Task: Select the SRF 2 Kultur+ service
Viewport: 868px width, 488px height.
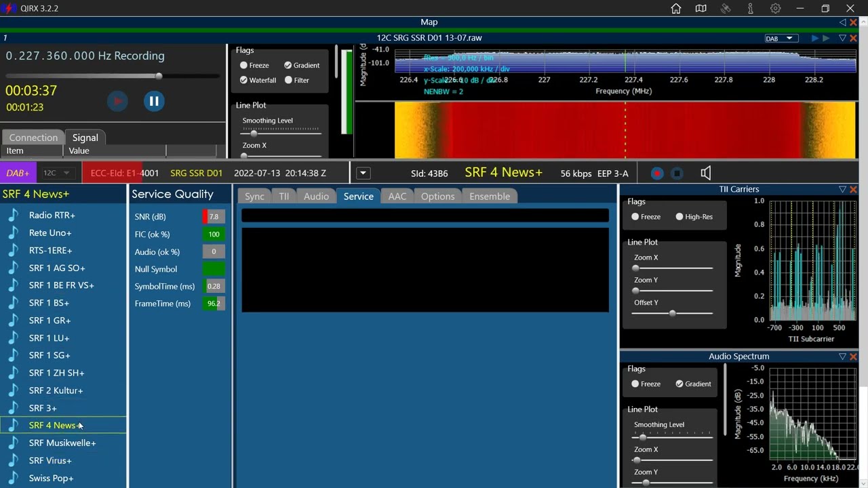Action: point(63,390)
